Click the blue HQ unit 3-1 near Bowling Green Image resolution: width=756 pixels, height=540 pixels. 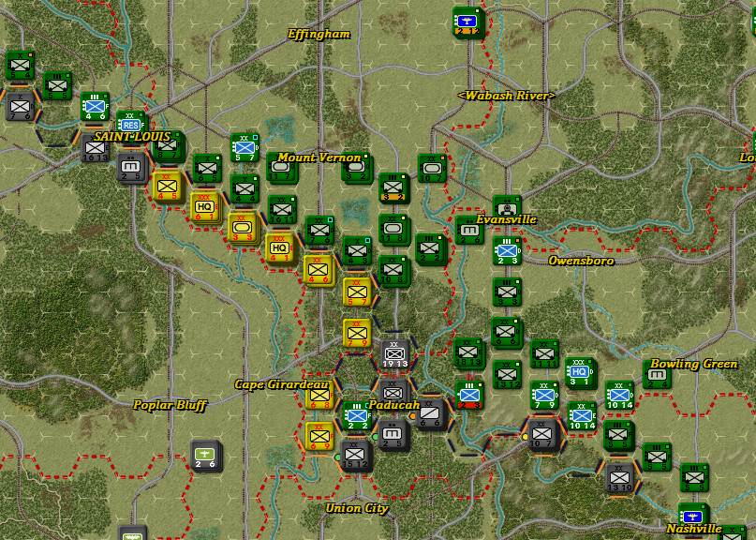click(x=579, y=372)
